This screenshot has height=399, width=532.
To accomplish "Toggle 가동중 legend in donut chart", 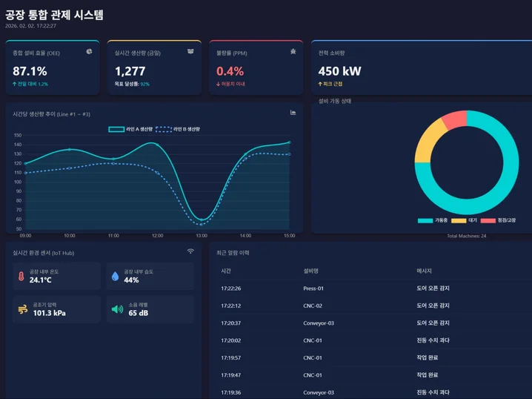I will coord(434,220).
